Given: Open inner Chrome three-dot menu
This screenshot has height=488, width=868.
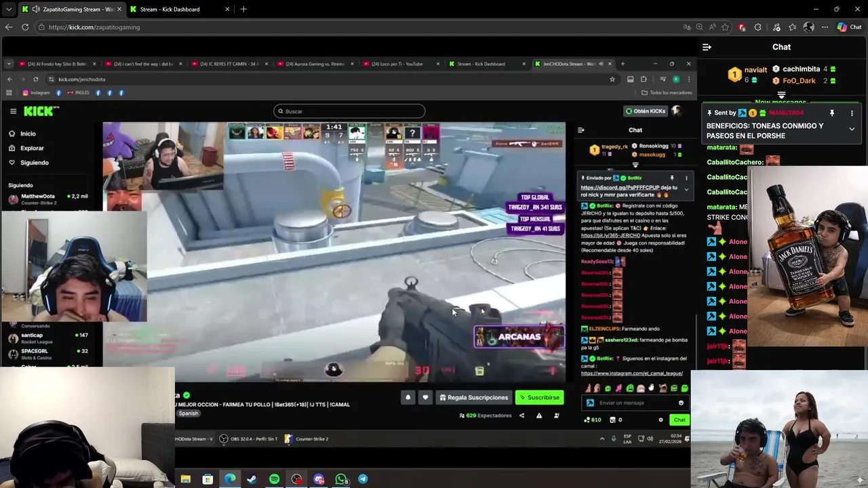Looking at the screenshot, I should (x=689, y=79).
